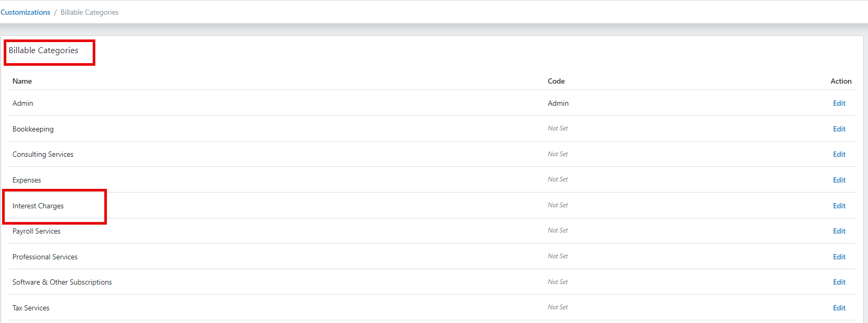Click the Not Set code for Bookkeeping
The height and width of the screenshot is (323, 868).
pyautogui.click(x=557, y=128)
